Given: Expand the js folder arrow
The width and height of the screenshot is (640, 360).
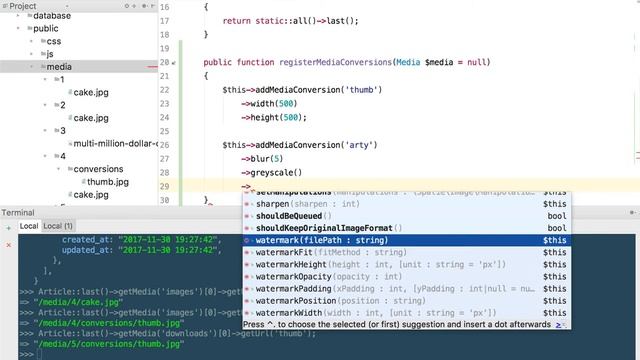Looking at the screenshot, I should 31,54.
